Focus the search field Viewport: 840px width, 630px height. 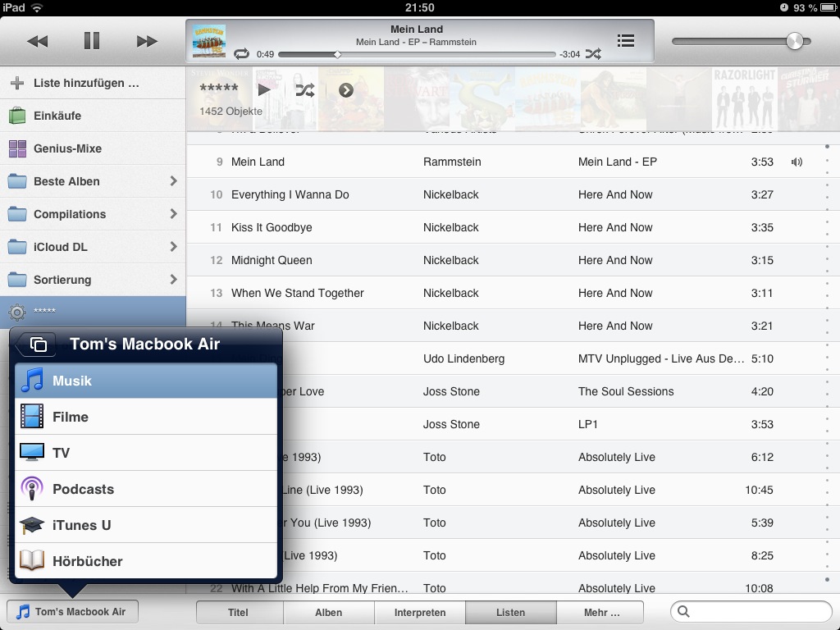pos(751,612)
